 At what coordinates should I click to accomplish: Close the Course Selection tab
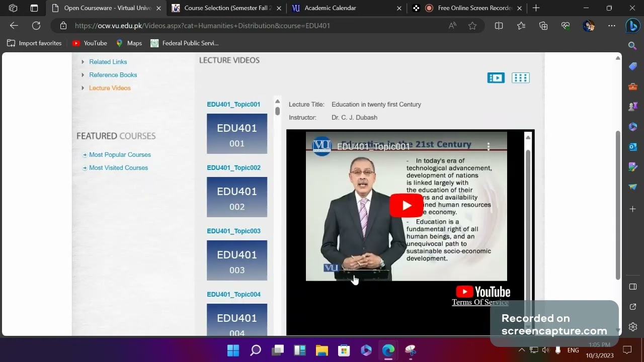(x=279, y=8)
